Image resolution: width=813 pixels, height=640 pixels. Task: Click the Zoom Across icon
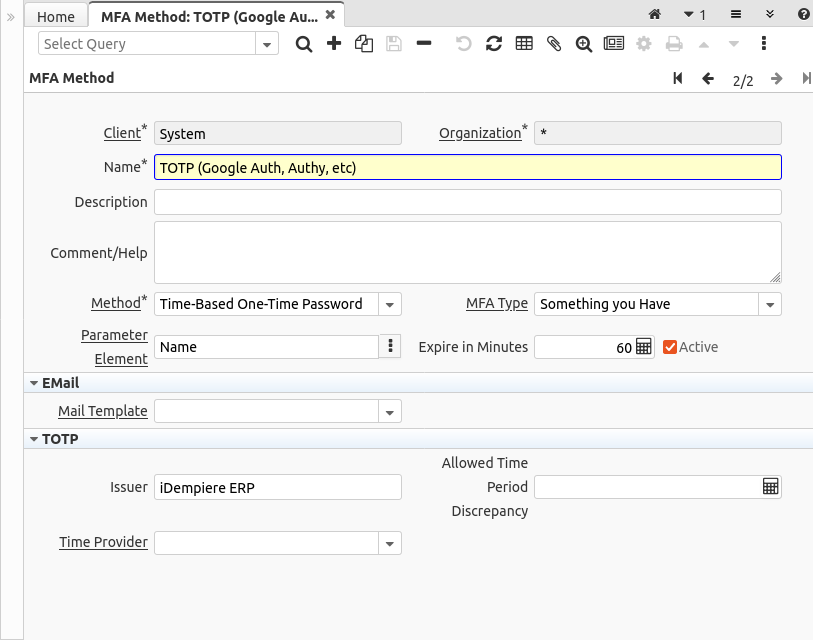point(583,44)
